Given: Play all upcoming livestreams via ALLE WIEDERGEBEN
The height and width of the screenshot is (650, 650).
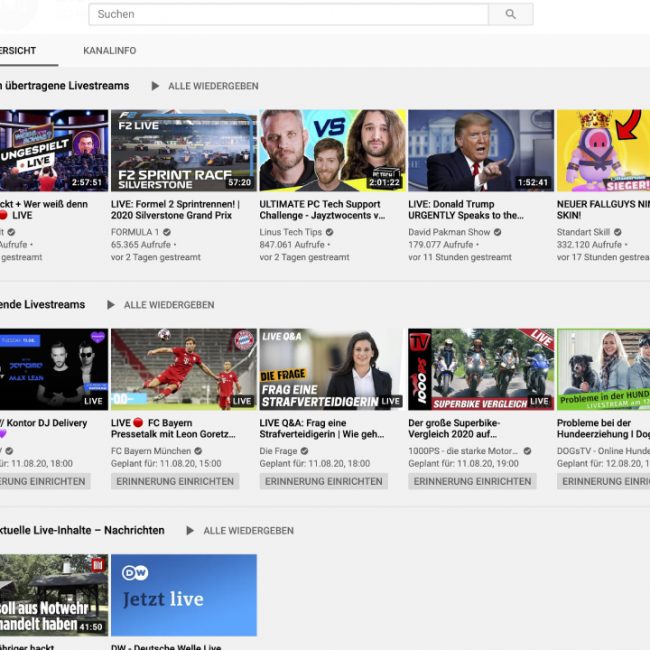Looking at the screenshot, I should (x=169, y=305).
